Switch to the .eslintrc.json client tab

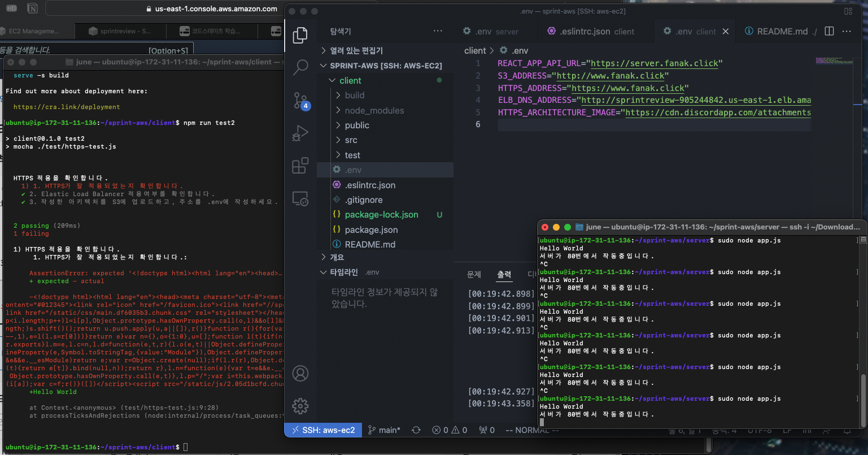coord(591,32)
